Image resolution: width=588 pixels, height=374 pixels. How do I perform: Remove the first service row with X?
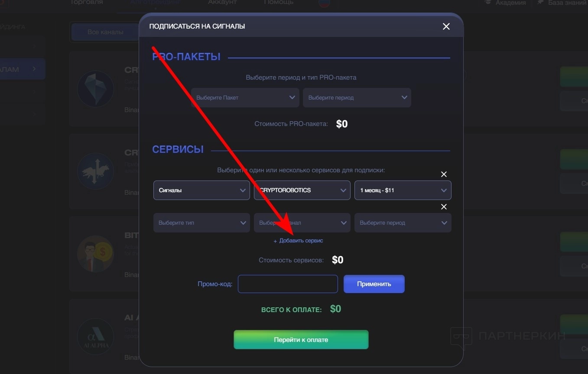[x=444, y=174]
